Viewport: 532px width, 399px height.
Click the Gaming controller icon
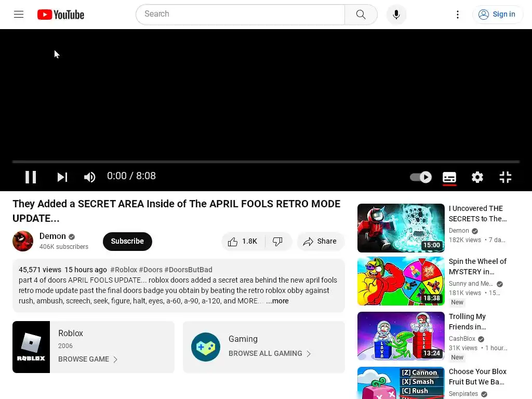(x=206, y=347)
